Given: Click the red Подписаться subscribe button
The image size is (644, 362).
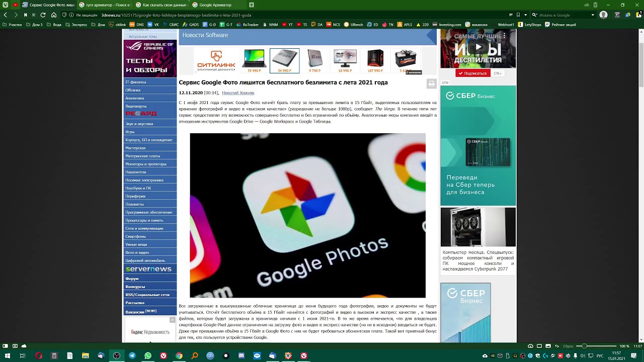Looking at the screenshot, I should (473, 73).
